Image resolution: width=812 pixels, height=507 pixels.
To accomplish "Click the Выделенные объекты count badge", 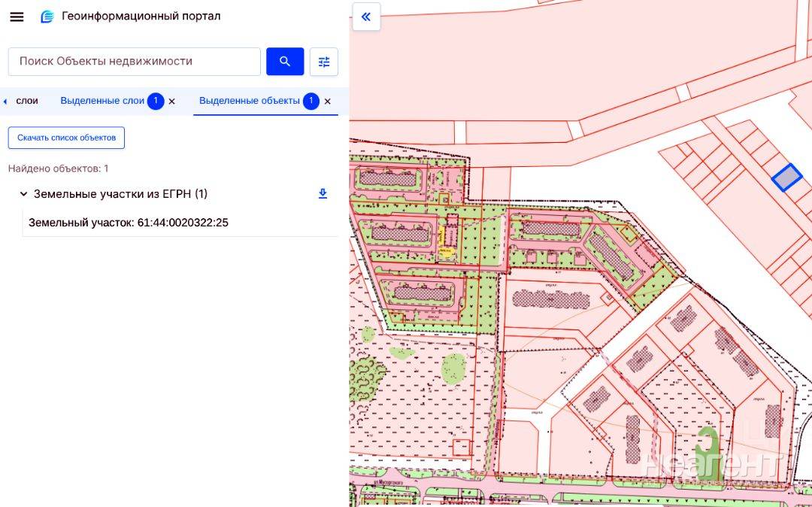I will [311, 101].
